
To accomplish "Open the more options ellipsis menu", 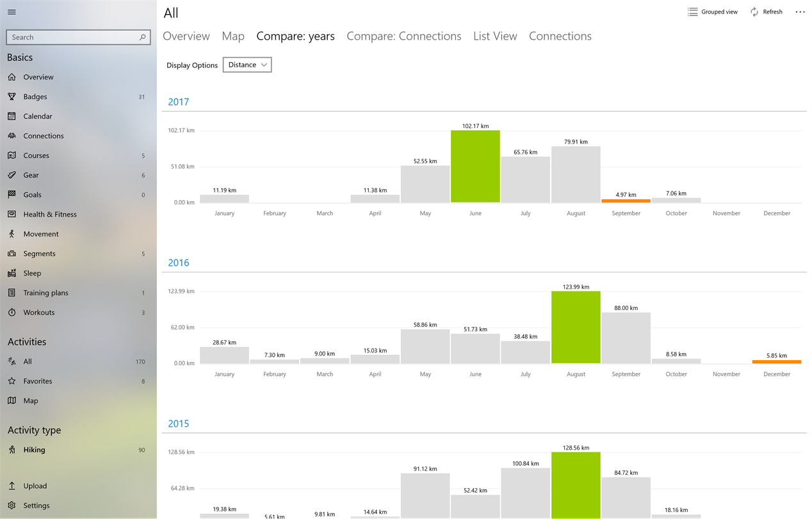I will [x=800, y=12].
